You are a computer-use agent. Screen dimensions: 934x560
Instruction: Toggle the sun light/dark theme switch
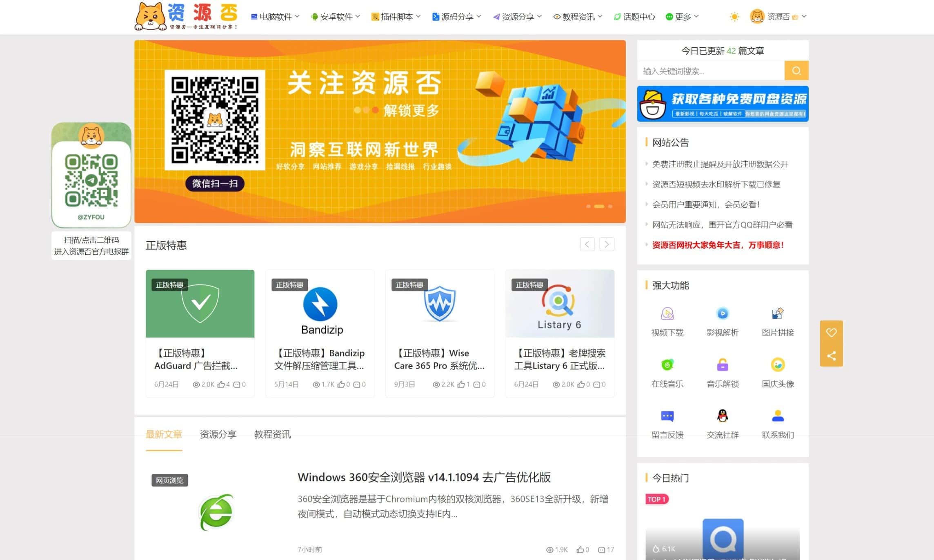[x=734, y=17]
